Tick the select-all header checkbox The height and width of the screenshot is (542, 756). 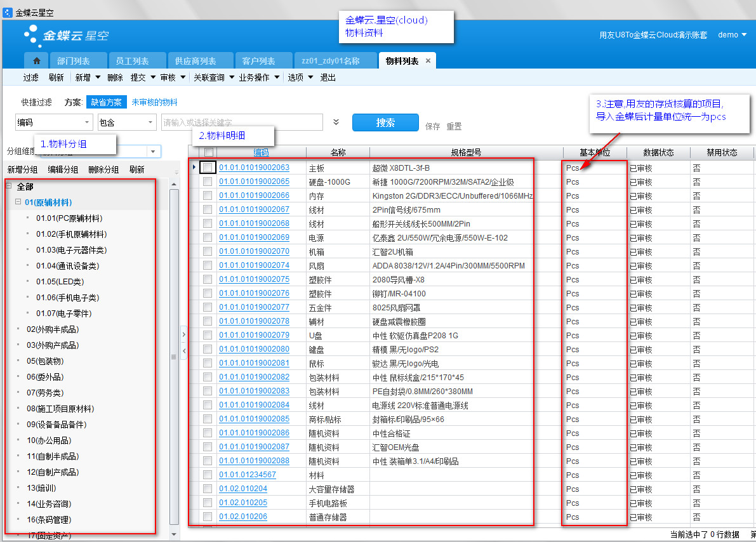(x=208, y=152)
